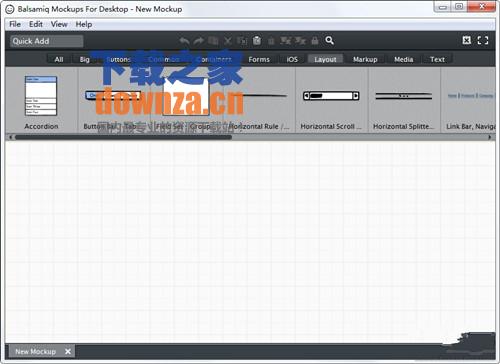This screenshot has width=500, height=364.
Task: Click the library horizontal scrollbar thumb
Action: (x=123, y=137)
